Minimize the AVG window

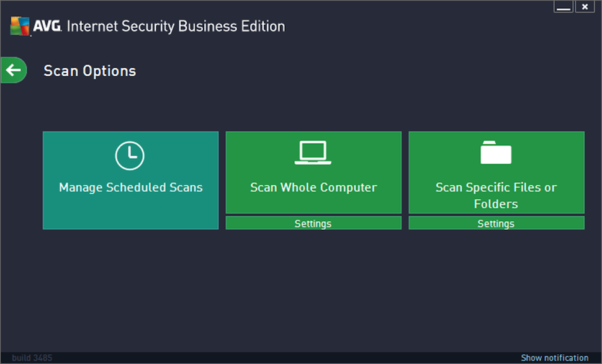point(564,6)
